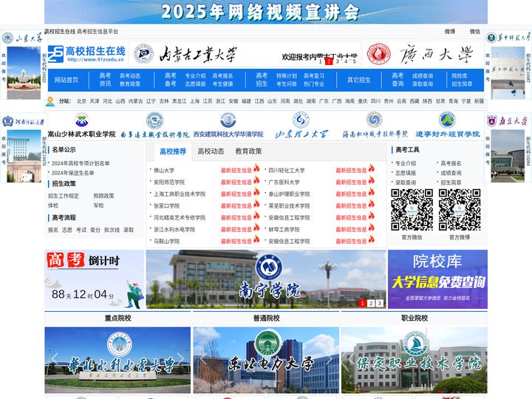Open the 西安建筑科技大学华清学院 logo link

228,126
